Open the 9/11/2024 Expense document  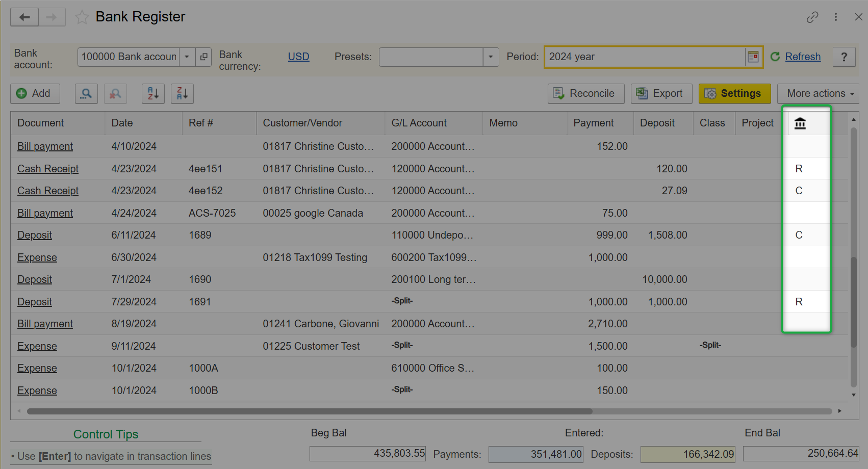point(37,347)
